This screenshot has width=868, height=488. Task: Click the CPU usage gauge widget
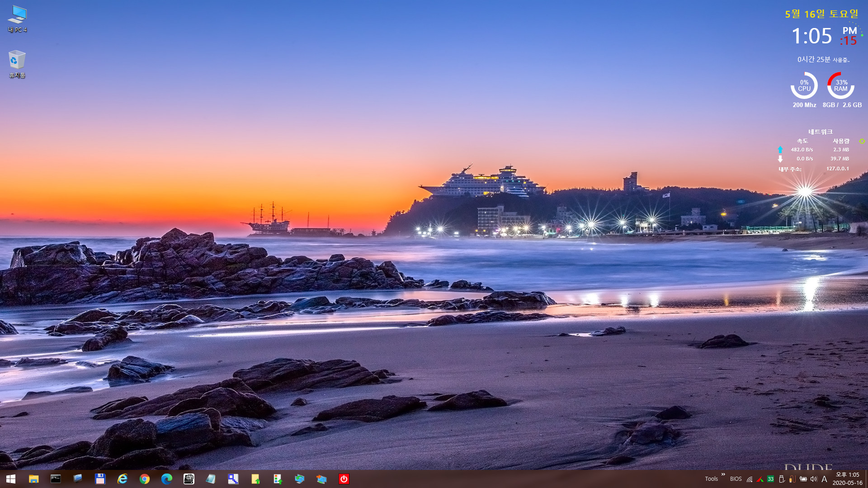[x=804, y=85]
